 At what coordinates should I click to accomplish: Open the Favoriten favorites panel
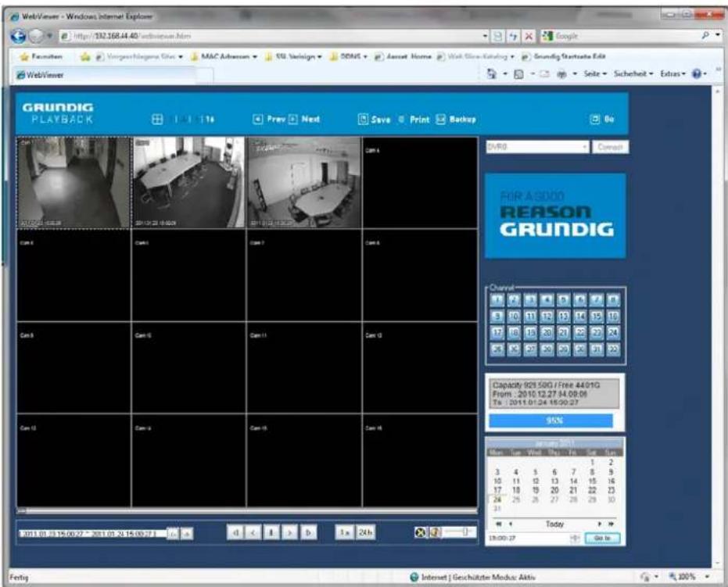[x=41, y=56]
